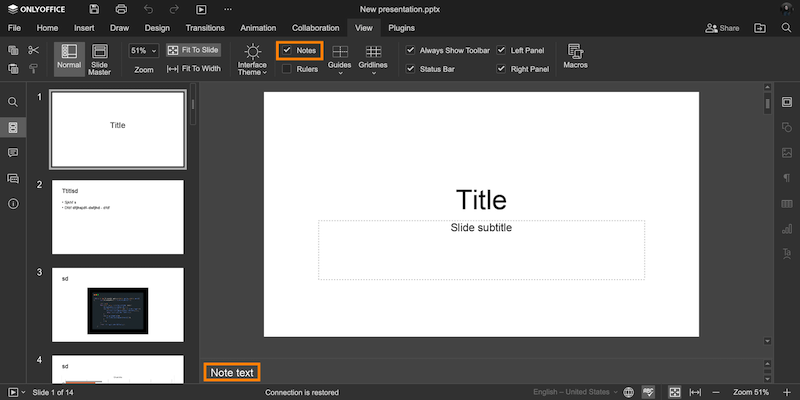The width and height of the screenshot is (800, 400).
Task: Select the Slide Master view
Action: (x=99, y=59)
